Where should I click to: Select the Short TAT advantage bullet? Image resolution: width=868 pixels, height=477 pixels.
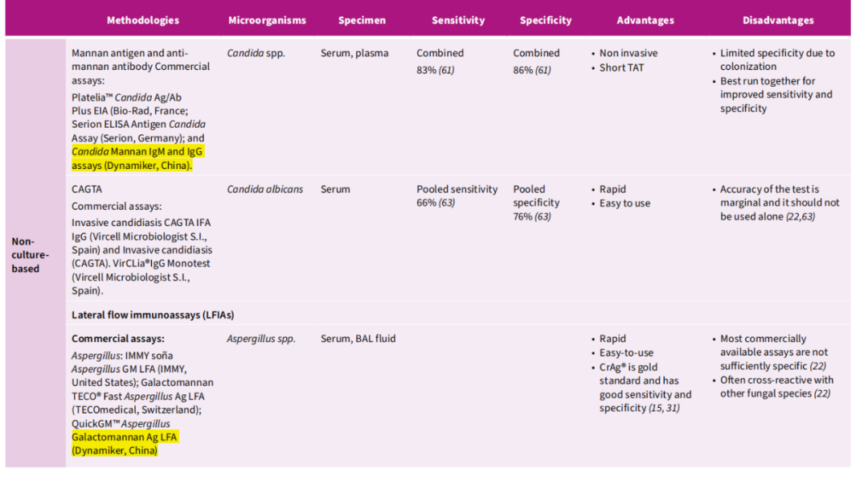click(621, 68)
